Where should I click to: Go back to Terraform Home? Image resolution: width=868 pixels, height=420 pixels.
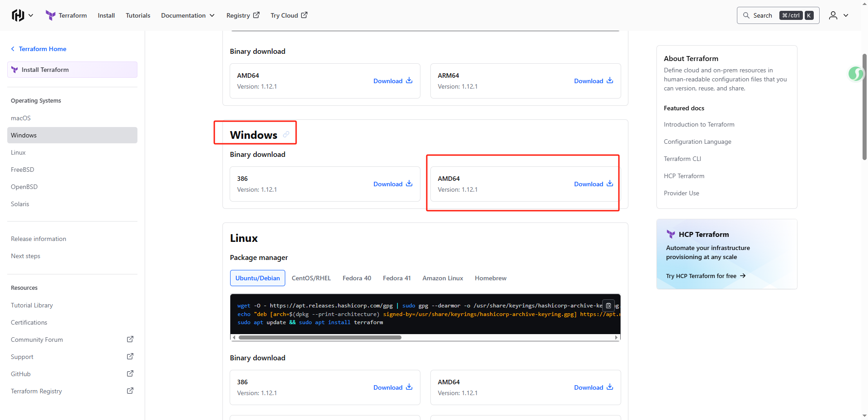tap(38, 49)
